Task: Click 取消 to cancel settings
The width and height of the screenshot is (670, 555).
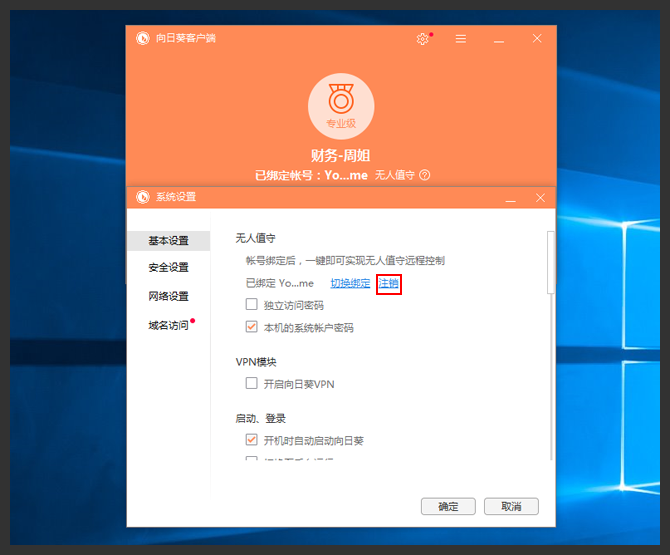Action: coord(511,507)
